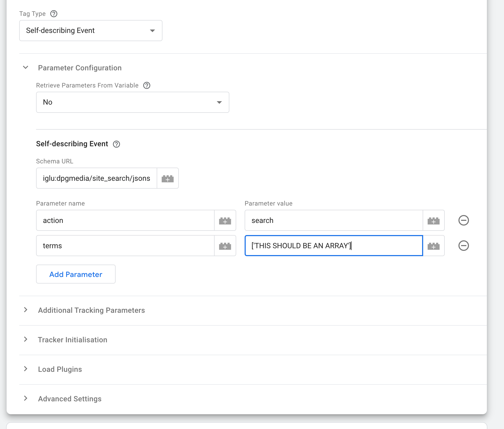
Task: Click the 'THIS SHOULD BE AN ARRAY' value field
Action: 334,246
